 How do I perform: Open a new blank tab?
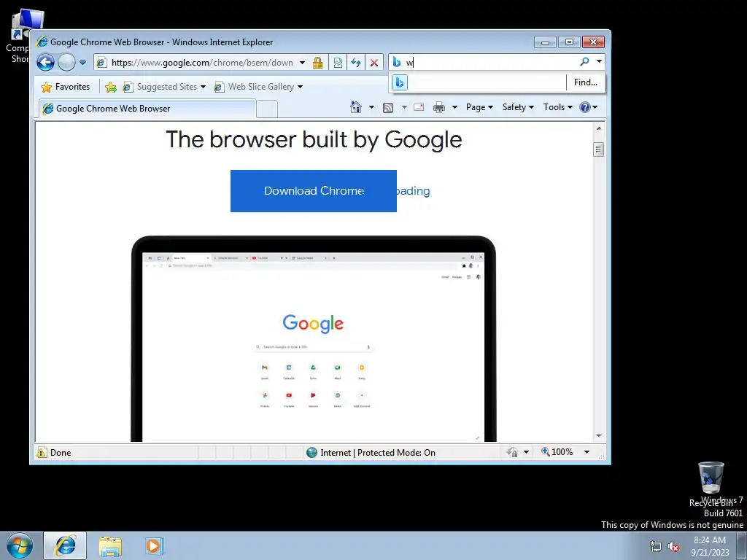[267, 109]
